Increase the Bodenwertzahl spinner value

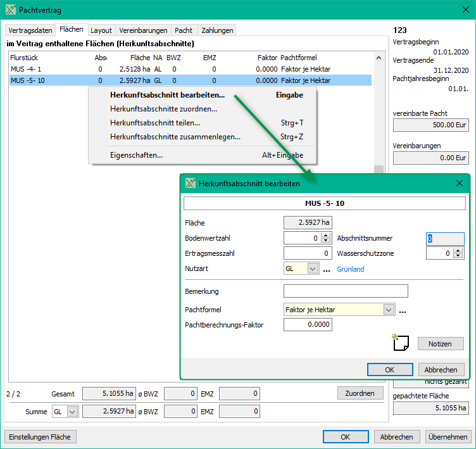[326, 236]
